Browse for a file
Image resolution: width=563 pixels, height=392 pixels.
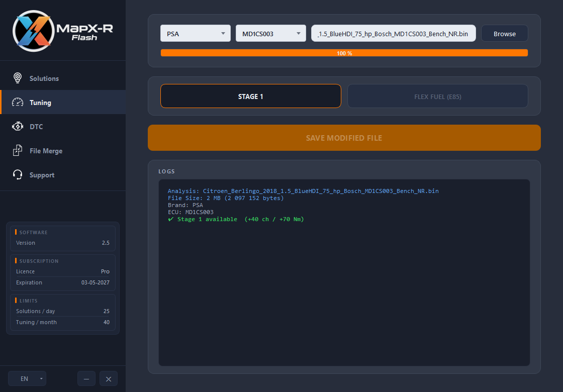505,33
